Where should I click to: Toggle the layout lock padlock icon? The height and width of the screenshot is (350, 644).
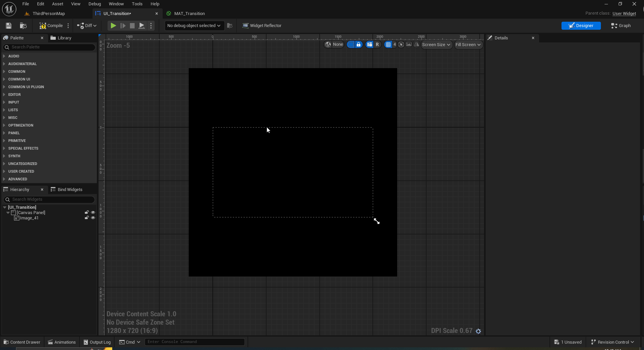coord(359,44)
